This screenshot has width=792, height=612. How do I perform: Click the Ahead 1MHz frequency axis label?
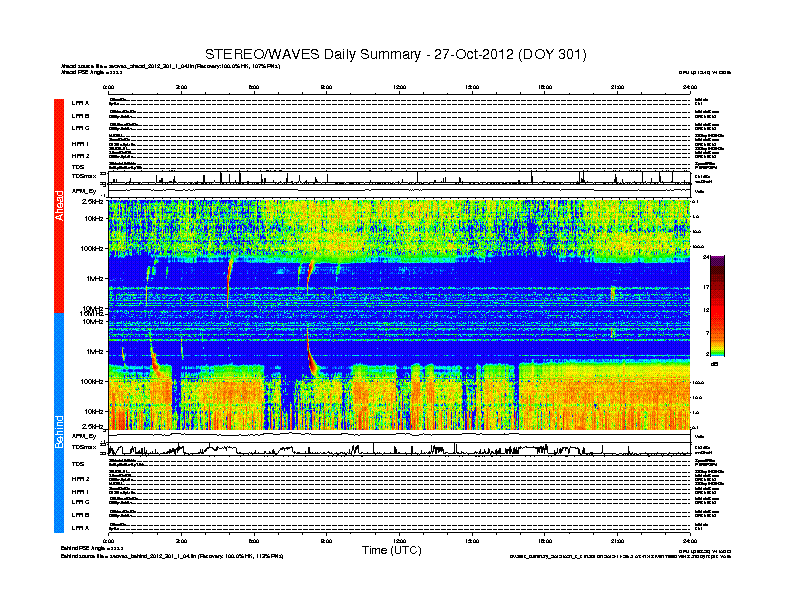pos(95,279)
